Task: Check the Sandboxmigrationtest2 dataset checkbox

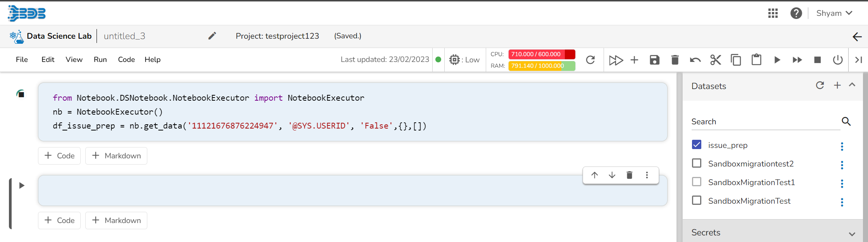Action: point(696,163)
